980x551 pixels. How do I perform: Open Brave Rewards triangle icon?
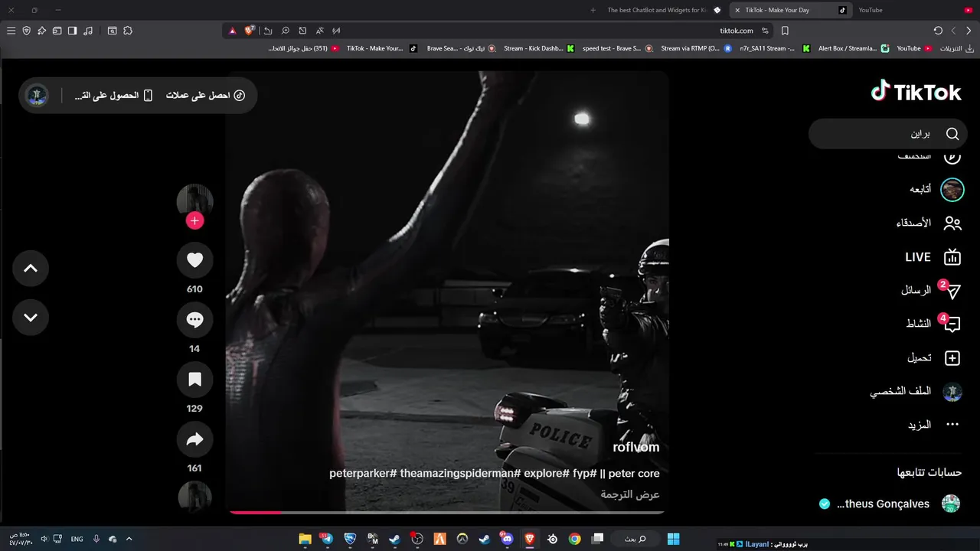(232, 31)
